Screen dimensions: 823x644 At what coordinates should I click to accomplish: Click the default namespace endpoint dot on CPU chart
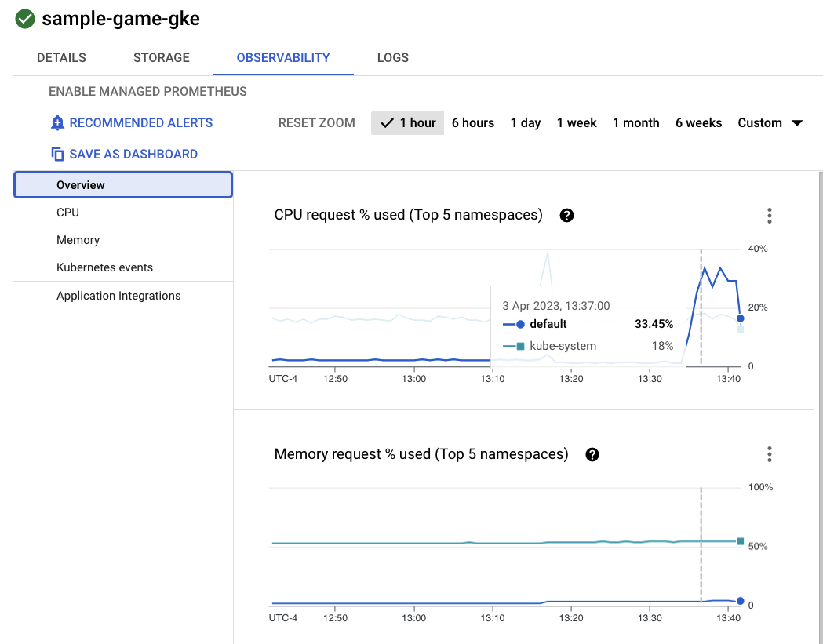pyautogui.click(x=740, y=318)
